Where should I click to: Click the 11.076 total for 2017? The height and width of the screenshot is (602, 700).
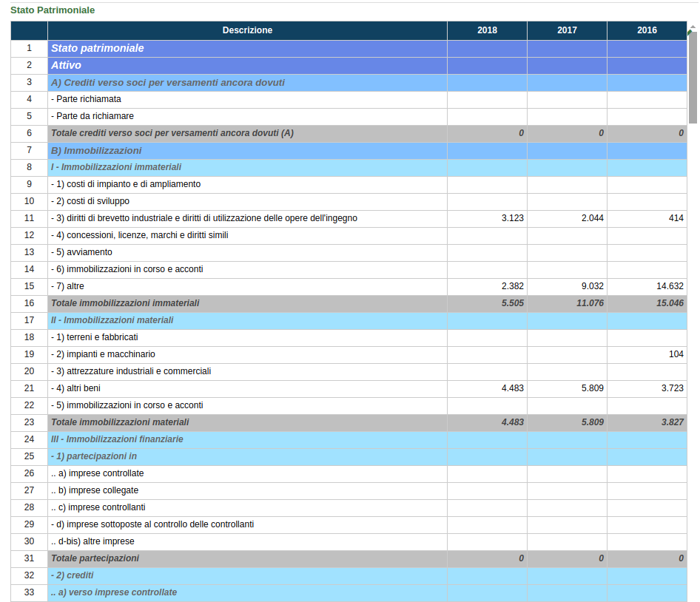[590, 303]
